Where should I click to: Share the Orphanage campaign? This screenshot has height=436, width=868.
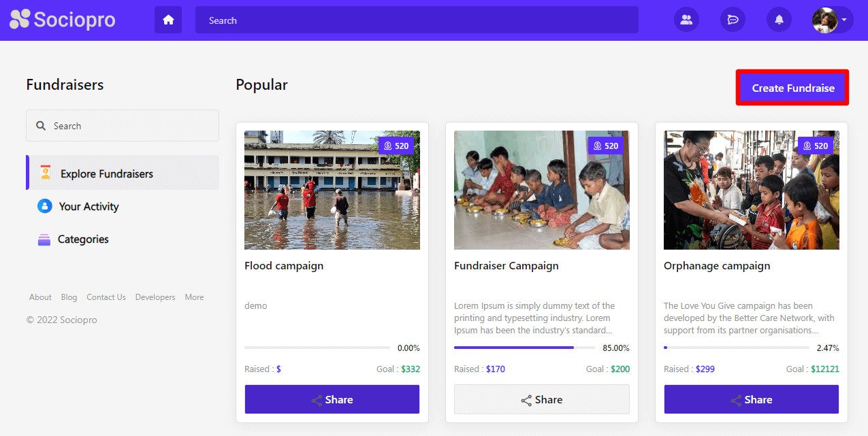[751, 399]
